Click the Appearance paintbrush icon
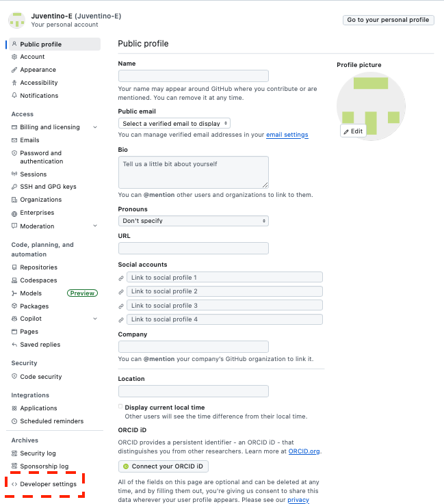 [14, 70]
